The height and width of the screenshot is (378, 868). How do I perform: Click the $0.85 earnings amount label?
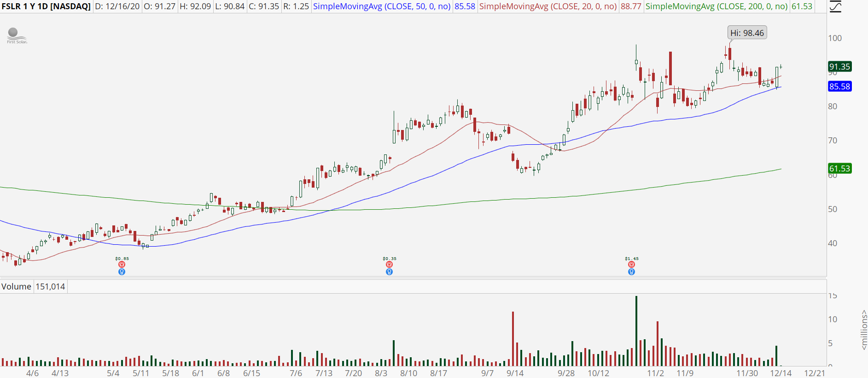click(122, 259)
